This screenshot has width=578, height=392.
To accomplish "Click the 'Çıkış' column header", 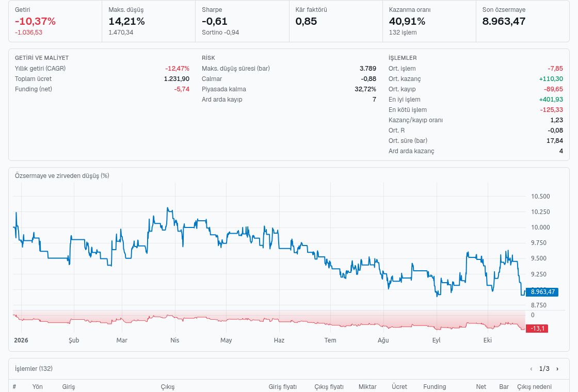I will click(168, 386).
